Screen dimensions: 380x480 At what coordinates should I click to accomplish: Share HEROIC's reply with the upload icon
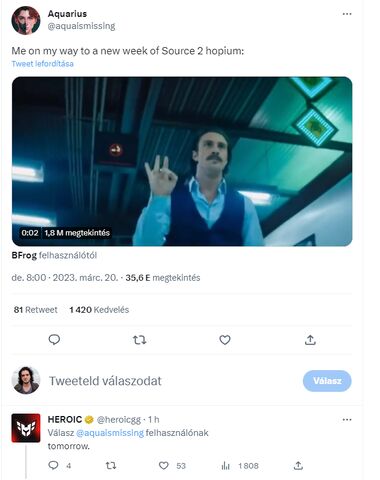pos(298,465)
